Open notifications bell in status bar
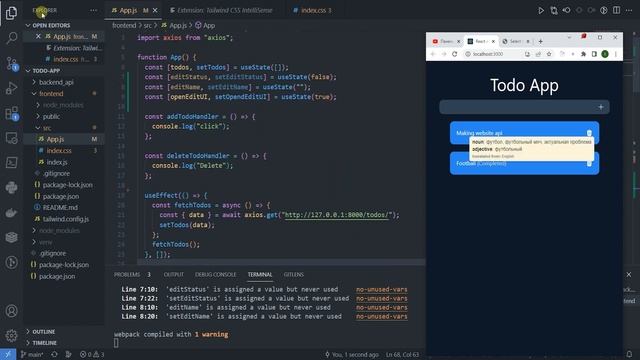 (629, 354)
